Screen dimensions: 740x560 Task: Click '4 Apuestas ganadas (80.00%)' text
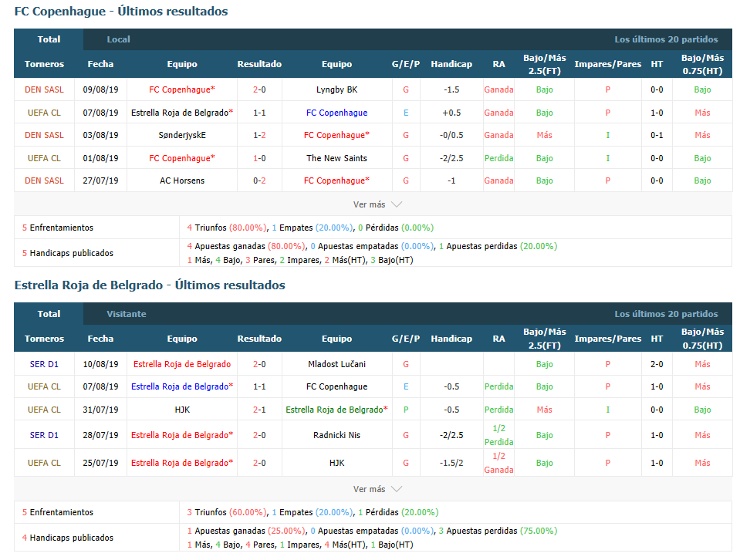pos(246,246)
